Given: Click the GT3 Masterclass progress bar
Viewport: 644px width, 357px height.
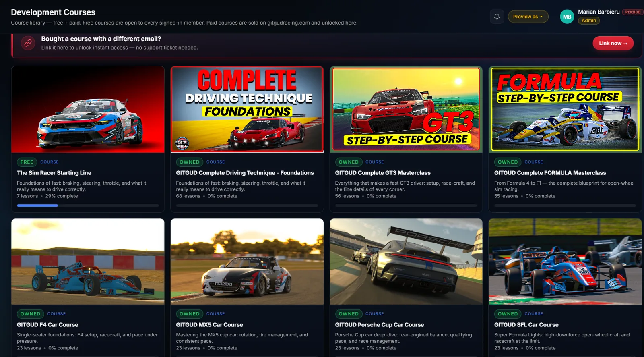Looking at the screenshot, I should point(406,205).
